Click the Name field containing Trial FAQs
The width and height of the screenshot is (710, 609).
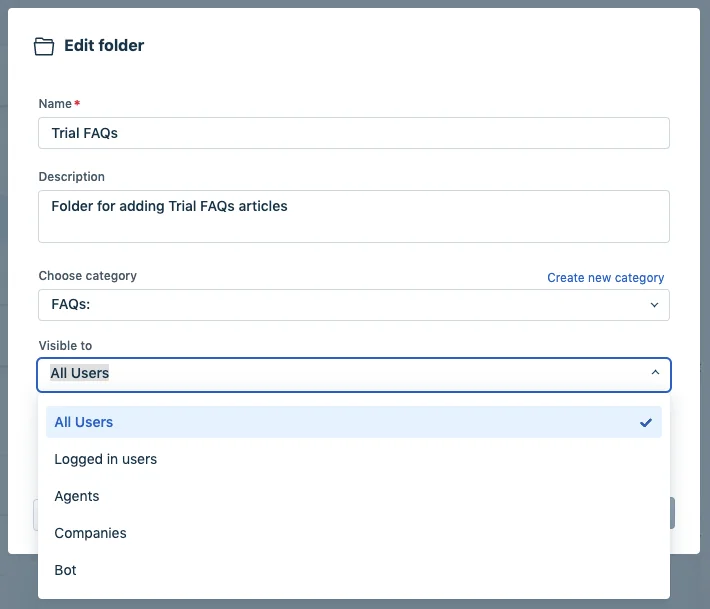click(x=354, y=133)
